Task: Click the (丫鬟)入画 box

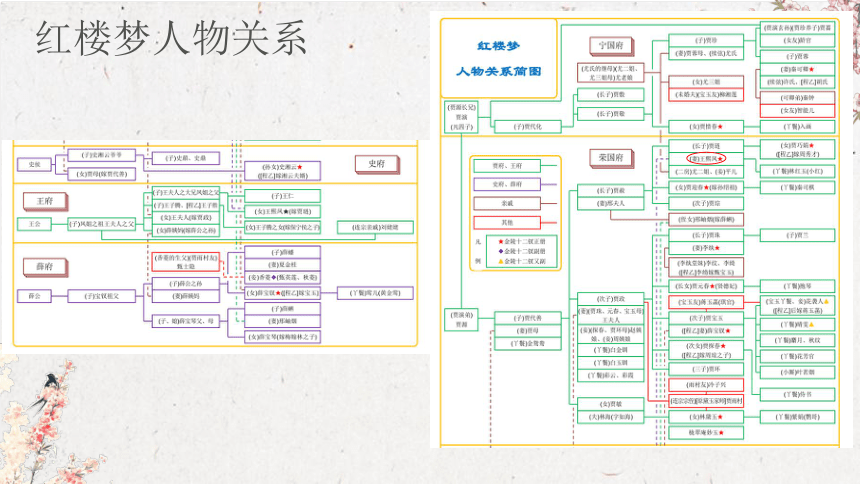Action: click(x=797, y=127)
